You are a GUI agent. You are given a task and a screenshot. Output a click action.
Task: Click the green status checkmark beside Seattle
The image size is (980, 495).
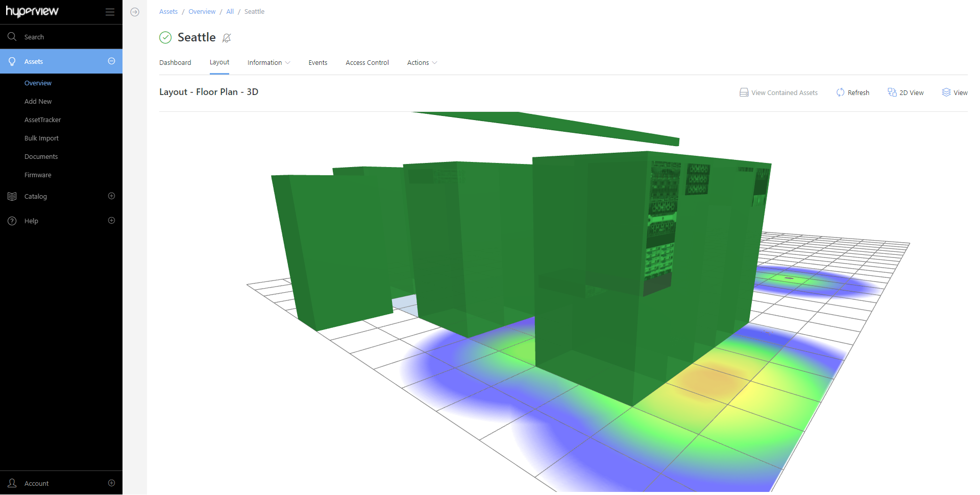pyautogui.click(x=165, y=38)
